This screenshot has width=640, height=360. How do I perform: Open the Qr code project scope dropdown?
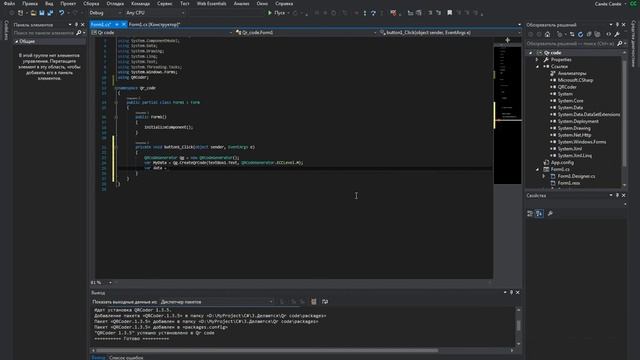(162, 32)
